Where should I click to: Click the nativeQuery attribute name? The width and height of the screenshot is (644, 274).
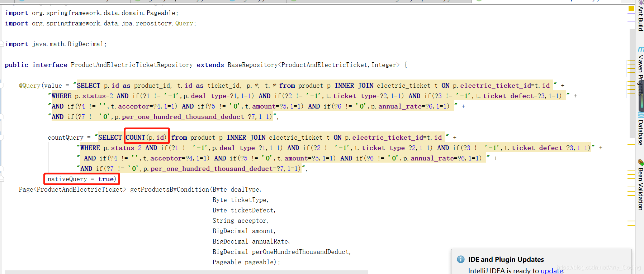[x=67, y=179]
